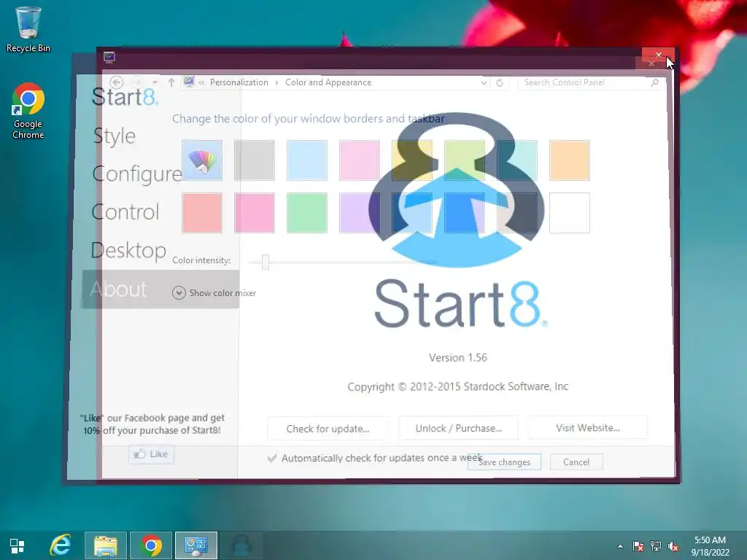Select the white color swatch
The height and width of the screenshot is (560, 747).
coord(569,213)
